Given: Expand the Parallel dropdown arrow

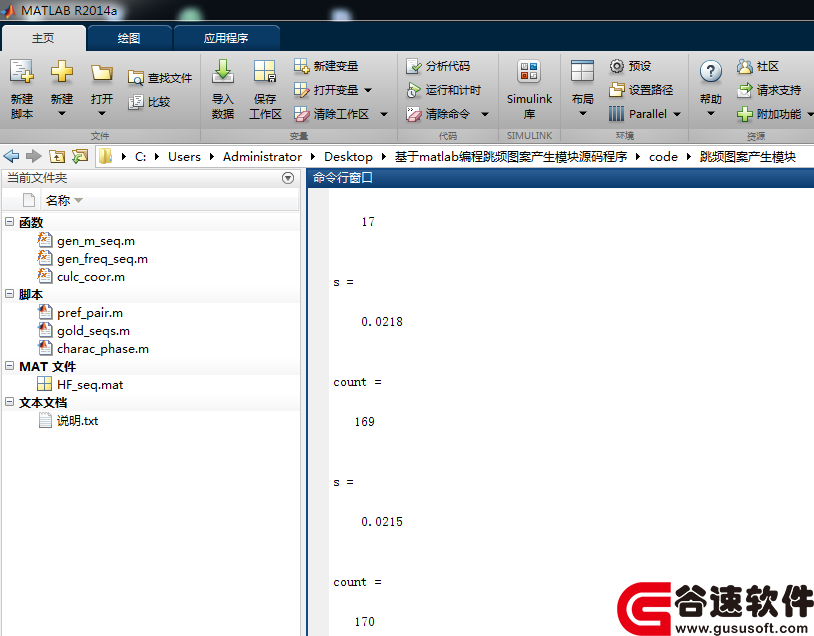Looking at the screenshot, I should point(677,114).
